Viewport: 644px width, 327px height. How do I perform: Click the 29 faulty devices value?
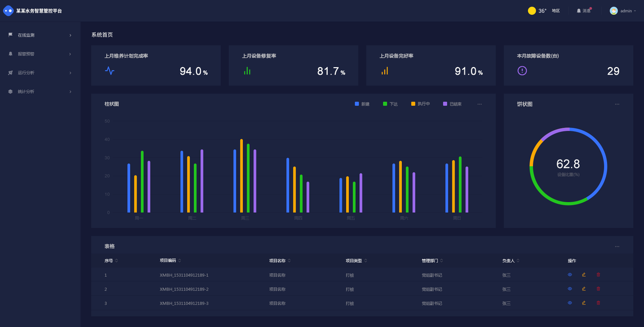coord(613,71)
